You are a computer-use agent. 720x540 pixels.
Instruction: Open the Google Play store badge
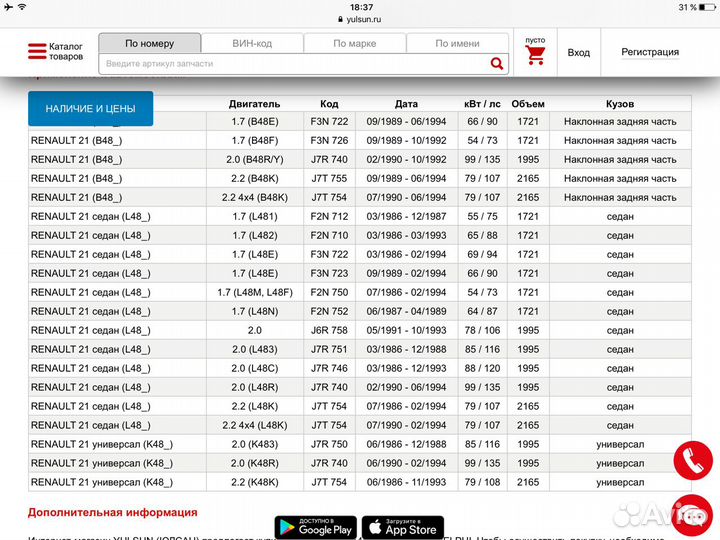(x=314, y=526)
